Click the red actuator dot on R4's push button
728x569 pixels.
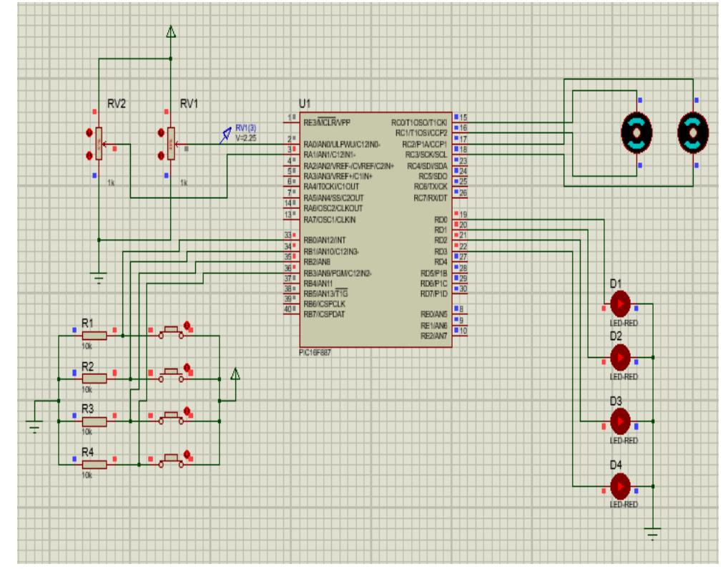pyautogui.click(x=187, y=454)
